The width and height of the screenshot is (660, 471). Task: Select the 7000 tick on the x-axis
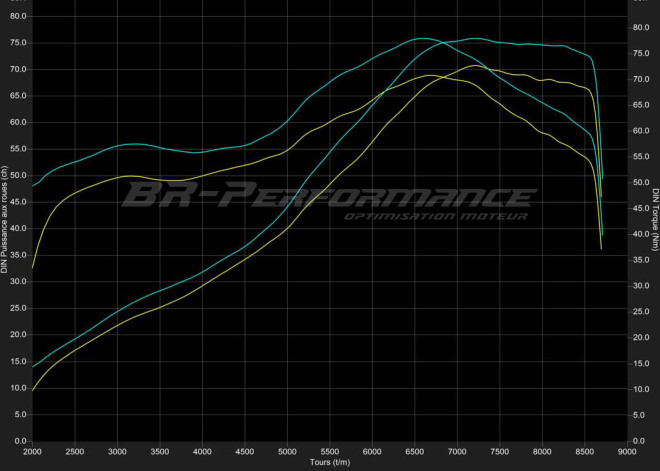457,451
